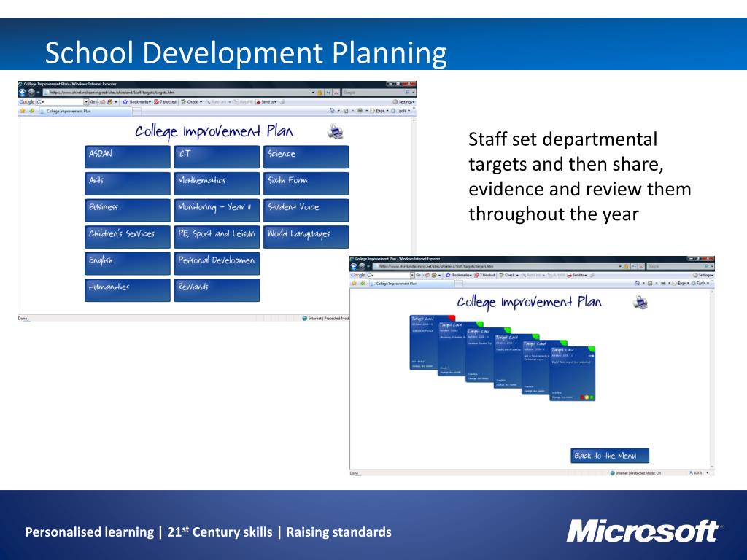Click the Favorites star in right window
Viewport: 747px width, 560px height.
pos(354,284)
